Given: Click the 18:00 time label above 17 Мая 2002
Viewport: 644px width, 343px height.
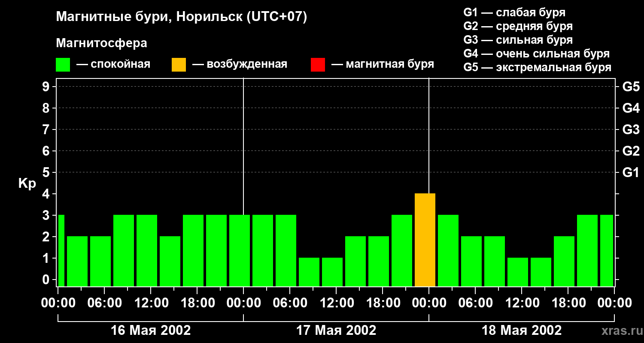Looking at the screenshot, I should [383, 303].
